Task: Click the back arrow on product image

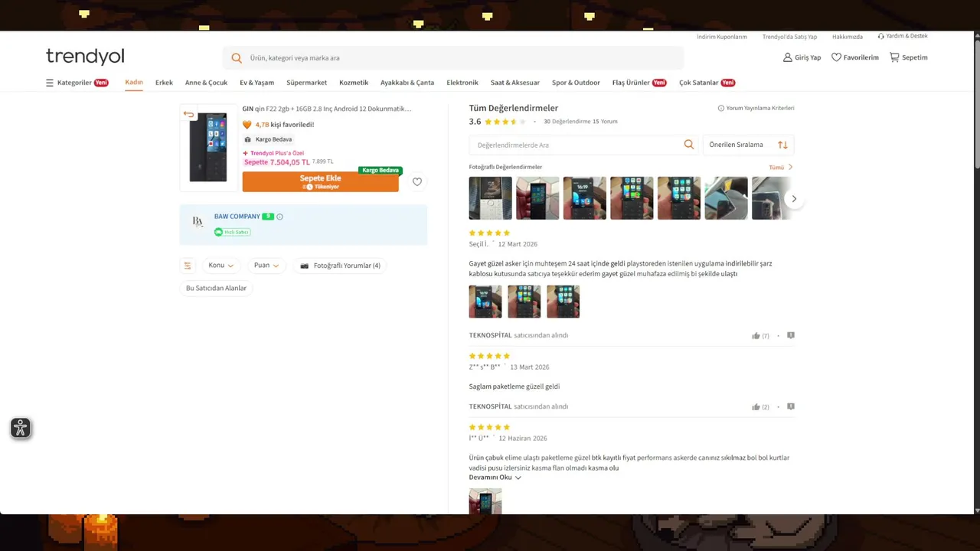Action: (x=188, y=115)
